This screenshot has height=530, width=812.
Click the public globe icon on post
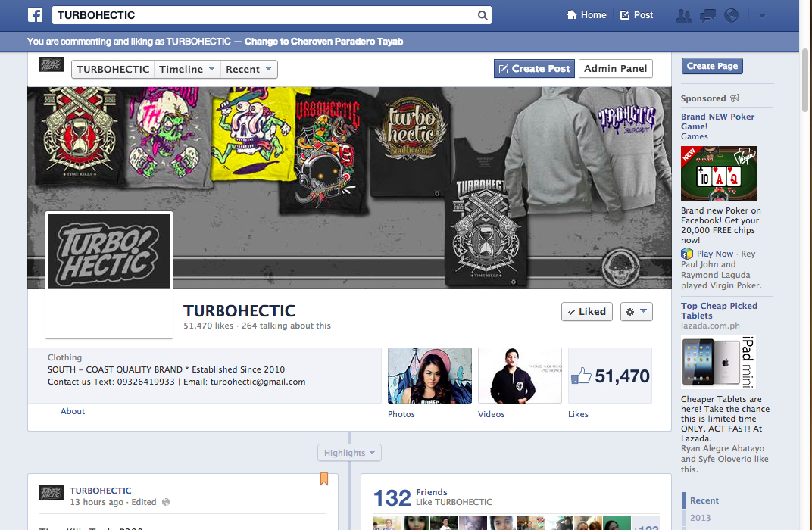click(166, 502)
